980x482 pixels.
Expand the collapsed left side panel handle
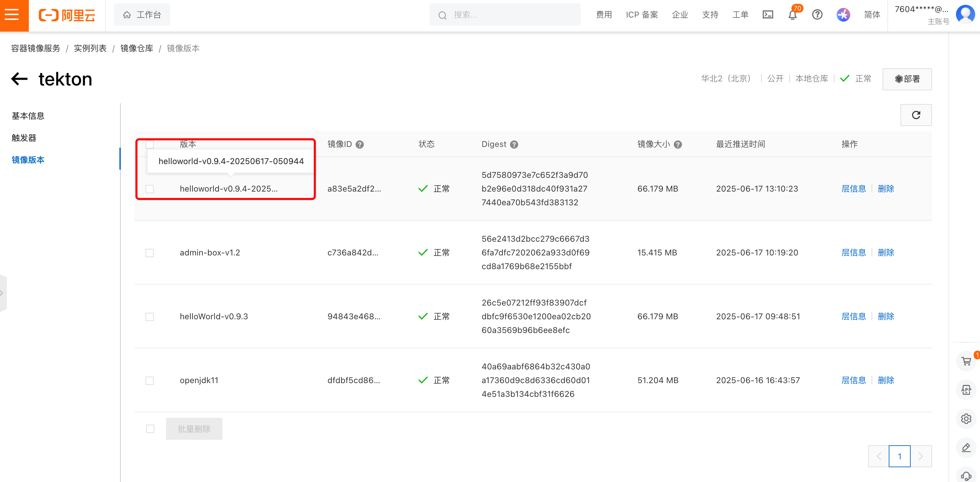click(x=3, y=293)
